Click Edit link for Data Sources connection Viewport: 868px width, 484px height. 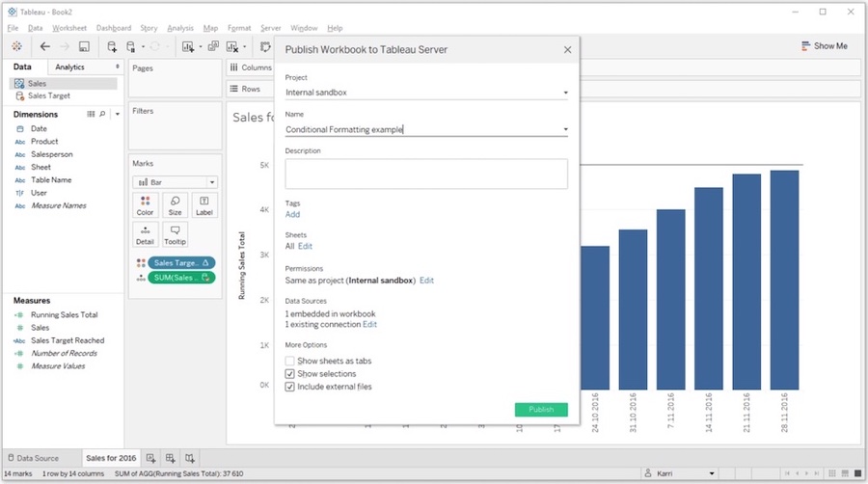[369, 324]
